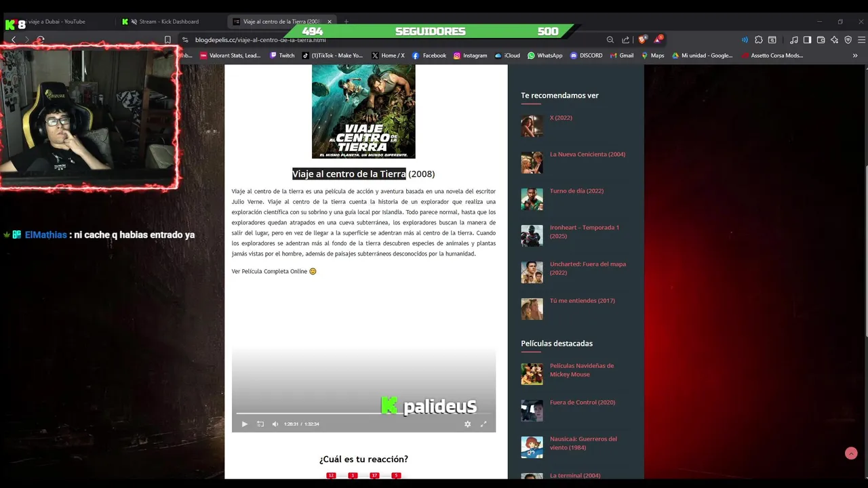The width and height of the screenshot is (868, 488).
Task: Open Brave Rewards triangle icon
Action: tap(658, 40)
